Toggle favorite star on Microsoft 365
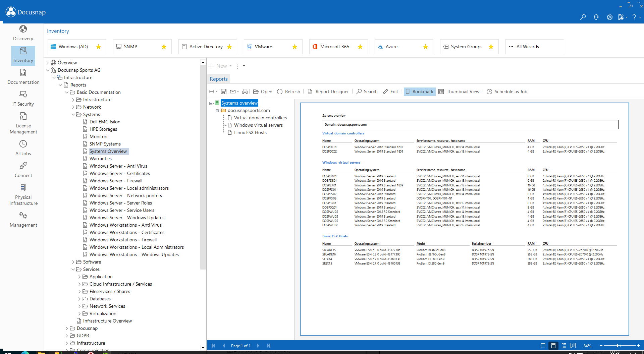 coord(360,47)
